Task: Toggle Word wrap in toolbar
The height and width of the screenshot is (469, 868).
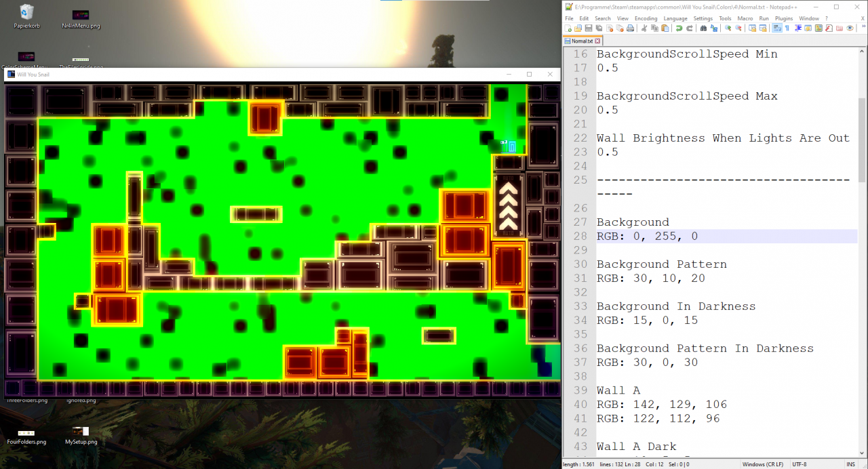Action: pos(776,28)
